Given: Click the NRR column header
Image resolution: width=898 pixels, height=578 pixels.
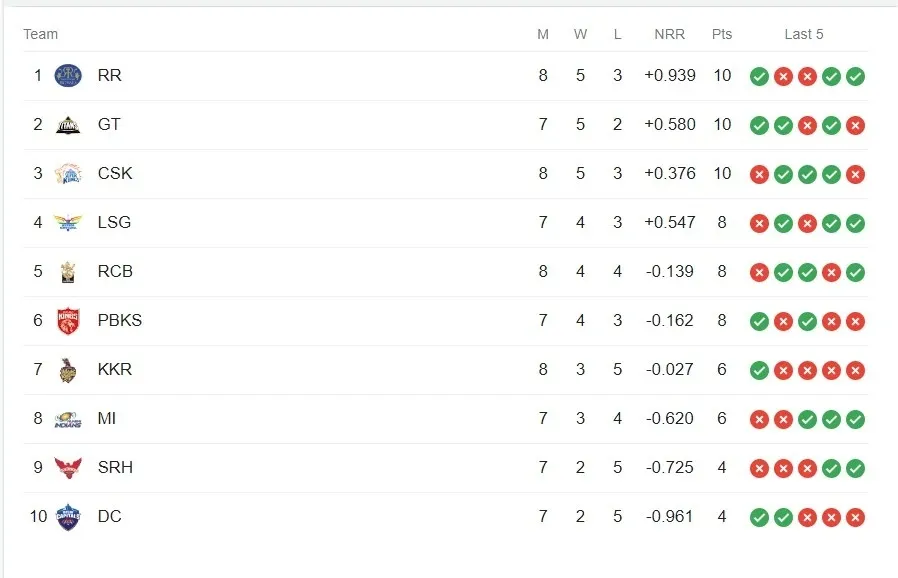Looking at the screenshot, I should tap(669, 34).
